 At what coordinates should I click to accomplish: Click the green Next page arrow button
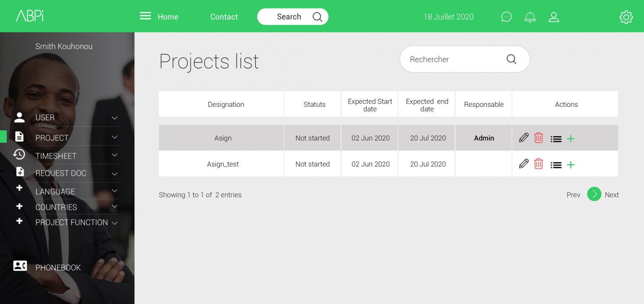594,194
